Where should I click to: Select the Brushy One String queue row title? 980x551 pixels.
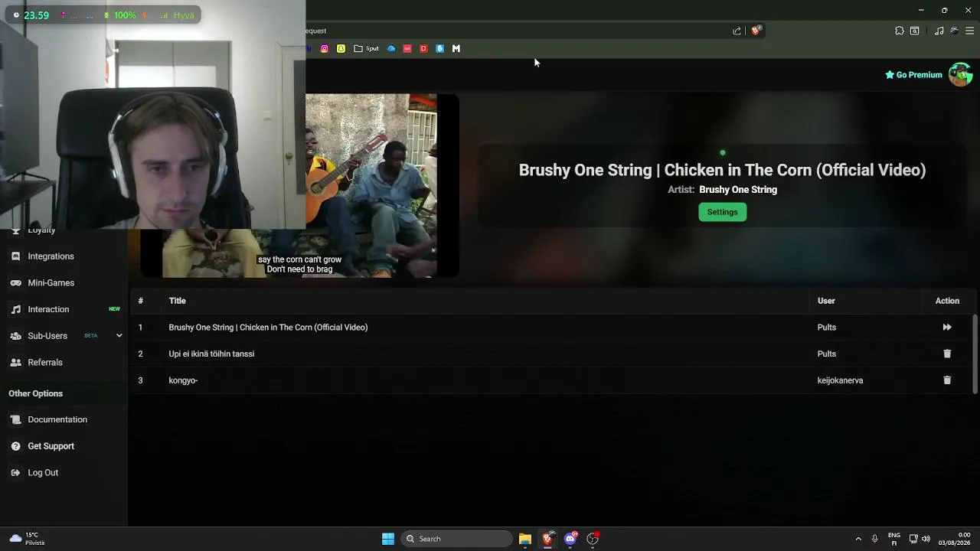[x=268, y=328]
